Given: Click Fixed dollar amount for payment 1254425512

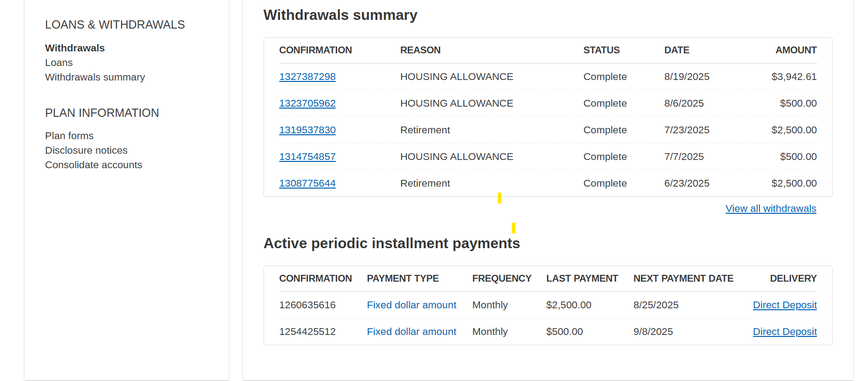Looking at the screenshot, I should tap(411, 332).
